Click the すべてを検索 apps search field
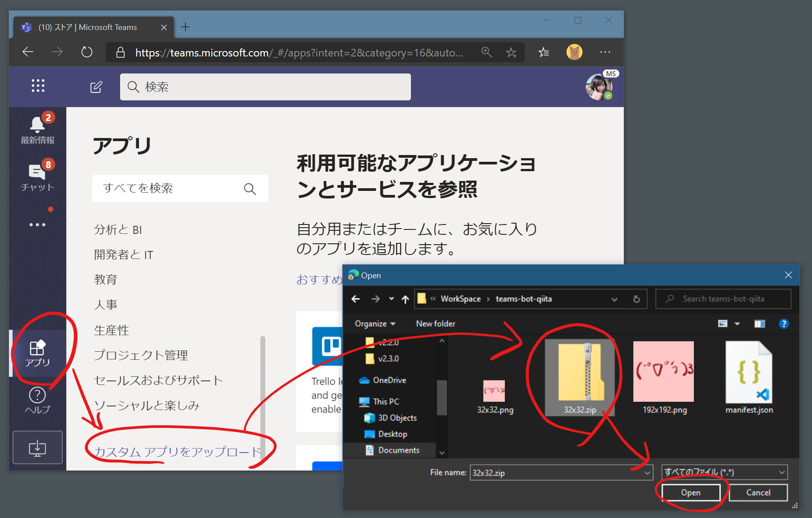The image size is (812, 518). (180, 189)
